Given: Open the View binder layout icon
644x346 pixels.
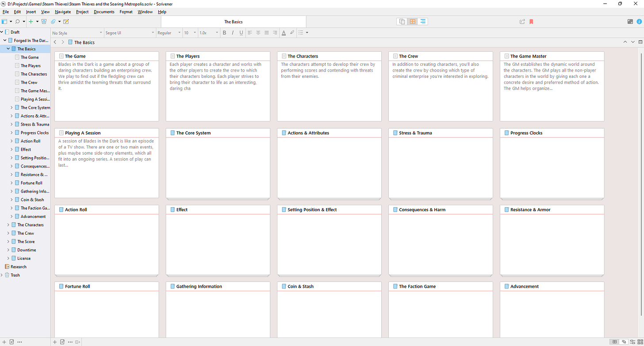Looking at the screenshot, I should tap(4, 21).
